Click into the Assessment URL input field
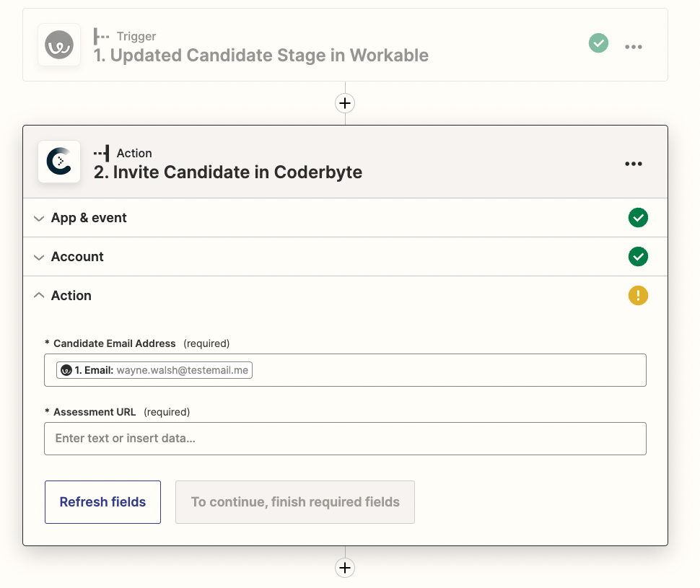The image size is (700, 588). tap(345, 439)
